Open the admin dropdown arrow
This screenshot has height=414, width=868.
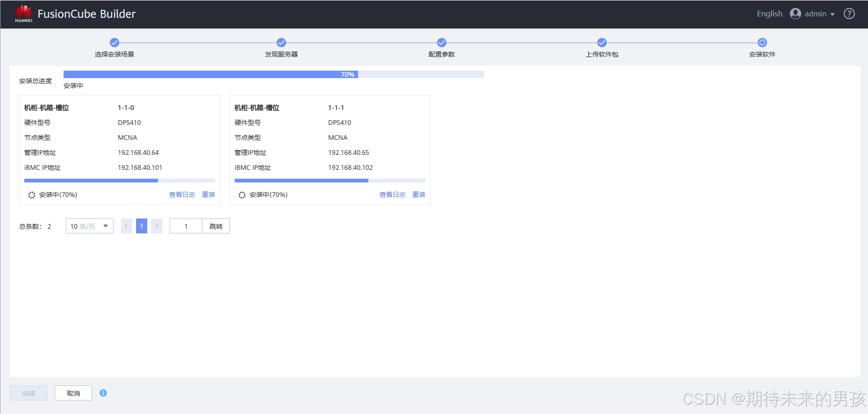pyautogui.click(x=832, y=15)
